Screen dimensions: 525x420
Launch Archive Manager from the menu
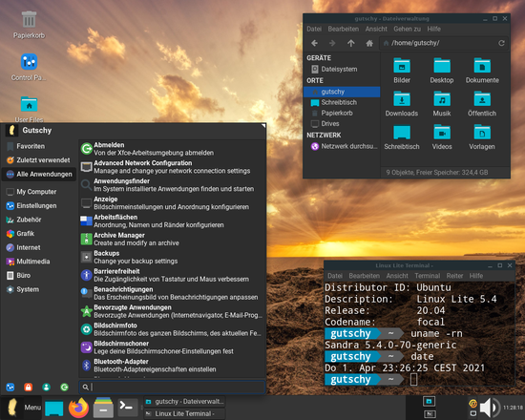[172, 240]
